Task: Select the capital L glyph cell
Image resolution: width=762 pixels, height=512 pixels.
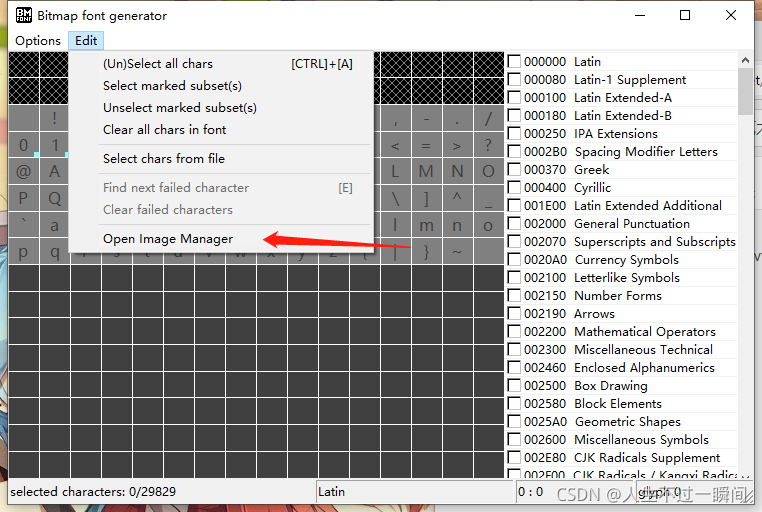Action: click(x=395, y=171)
